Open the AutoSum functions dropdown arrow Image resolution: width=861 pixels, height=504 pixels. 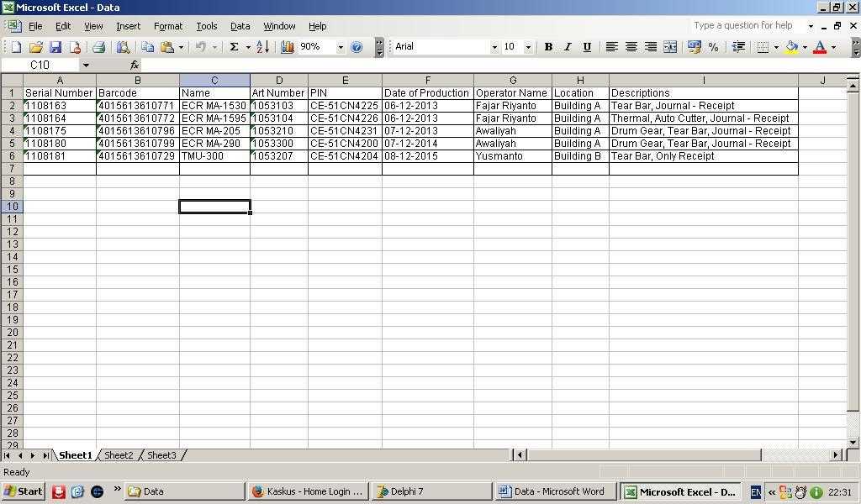coord(248,47)
